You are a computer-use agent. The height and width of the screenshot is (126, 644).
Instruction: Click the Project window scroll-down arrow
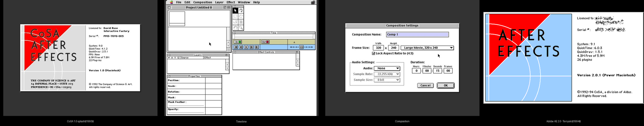point(228,46)
